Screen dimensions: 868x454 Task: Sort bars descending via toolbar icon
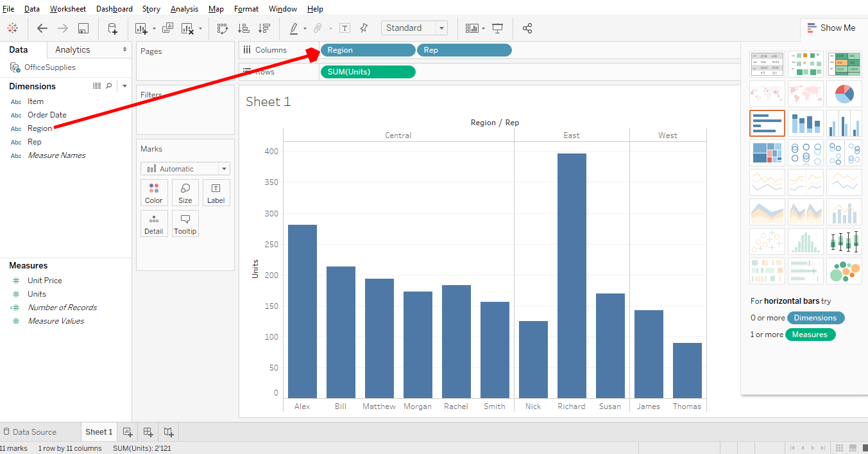(x=264, y=28)
